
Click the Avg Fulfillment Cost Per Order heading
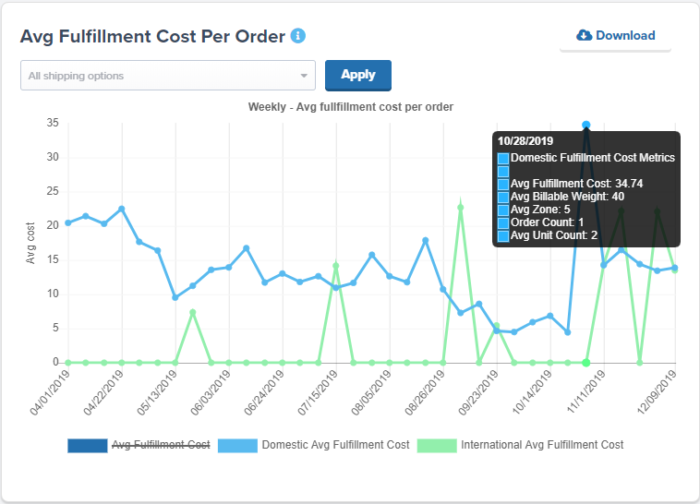[x=153, y=36]
